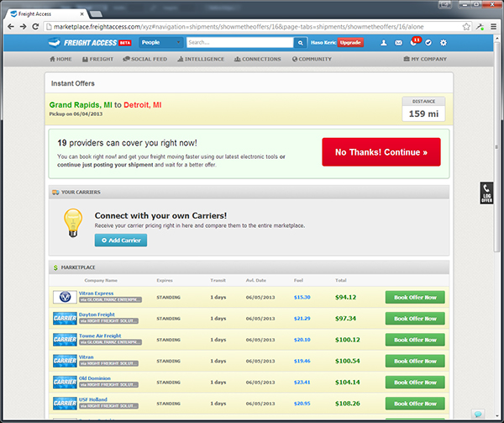The width and height of the screenshot is (504, 423).
Task: Open a new browser tab
Action: pos(96,13)
